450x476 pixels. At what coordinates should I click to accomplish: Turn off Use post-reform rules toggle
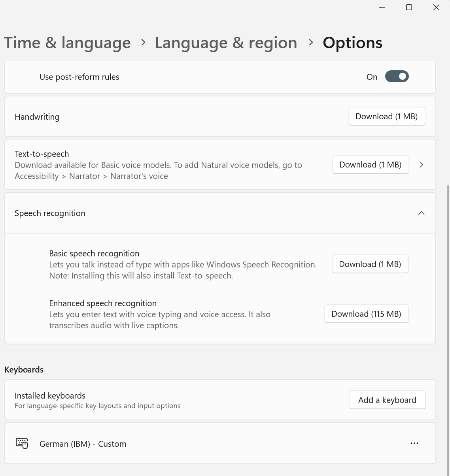(397, 77)
